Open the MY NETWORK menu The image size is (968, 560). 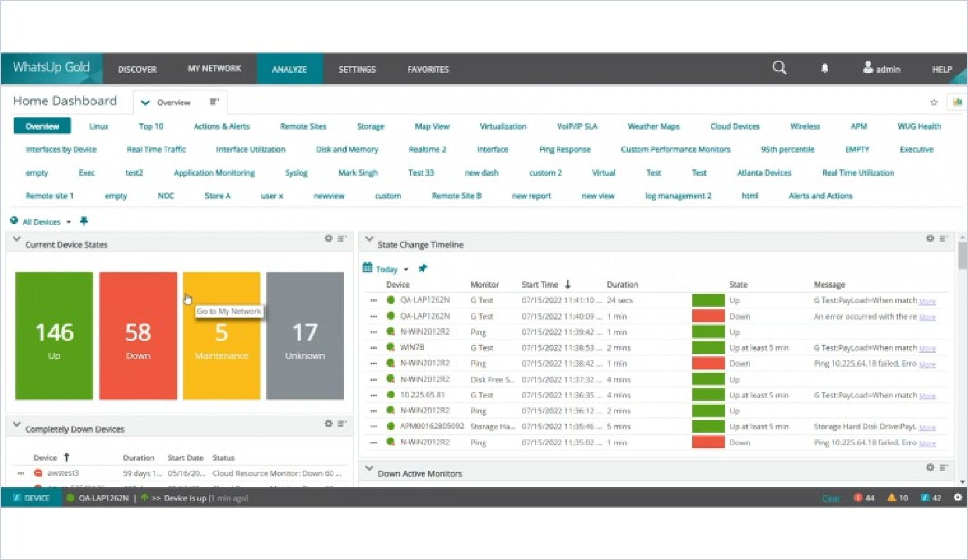pos(214,69)
